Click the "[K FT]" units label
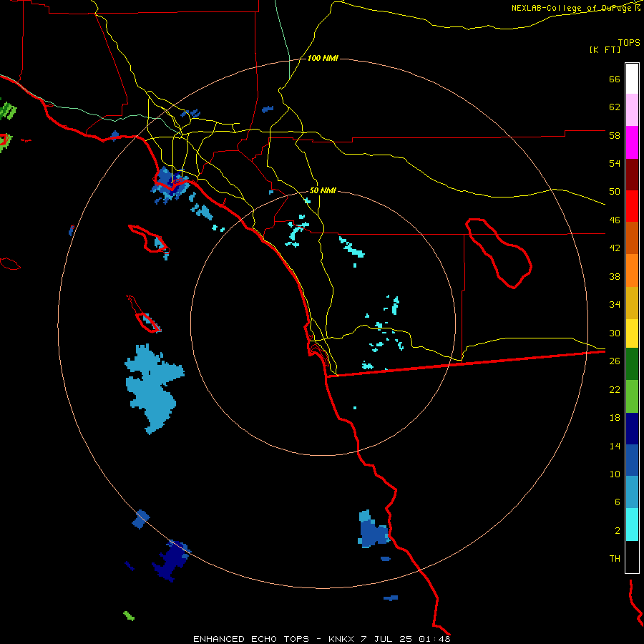The height and width of the screenshot is (644, 644). coord(605,49)
